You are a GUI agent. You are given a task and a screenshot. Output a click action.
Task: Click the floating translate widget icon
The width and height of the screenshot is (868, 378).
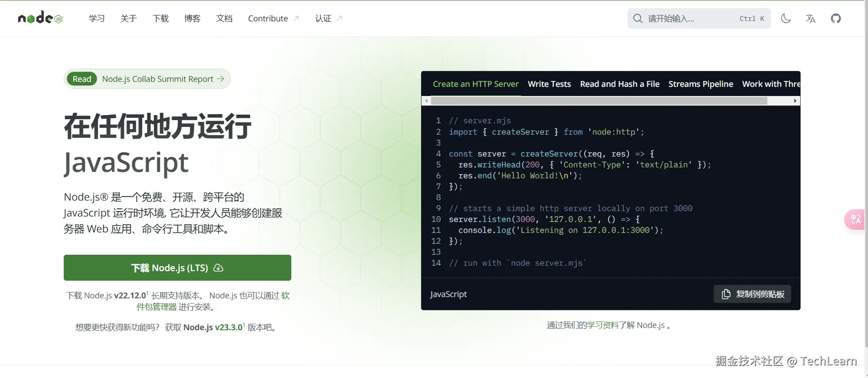[x=855, y=219]
